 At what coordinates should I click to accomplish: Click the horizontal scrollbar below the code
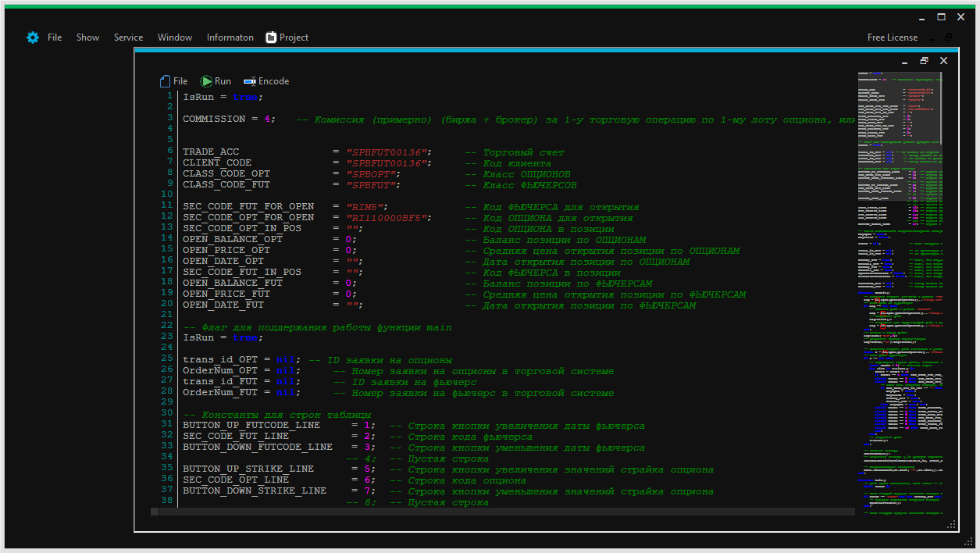[x=500, y=512]
